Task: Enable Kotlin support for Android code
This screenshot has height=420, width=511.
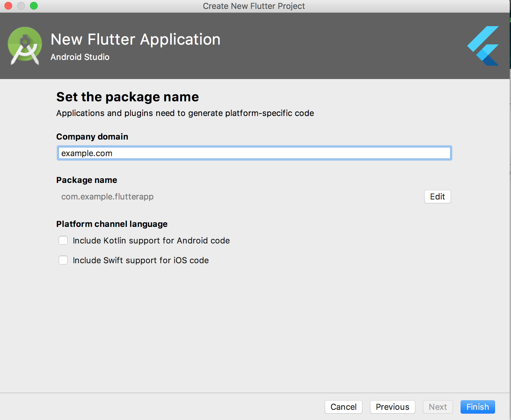Action: (63, 240)
